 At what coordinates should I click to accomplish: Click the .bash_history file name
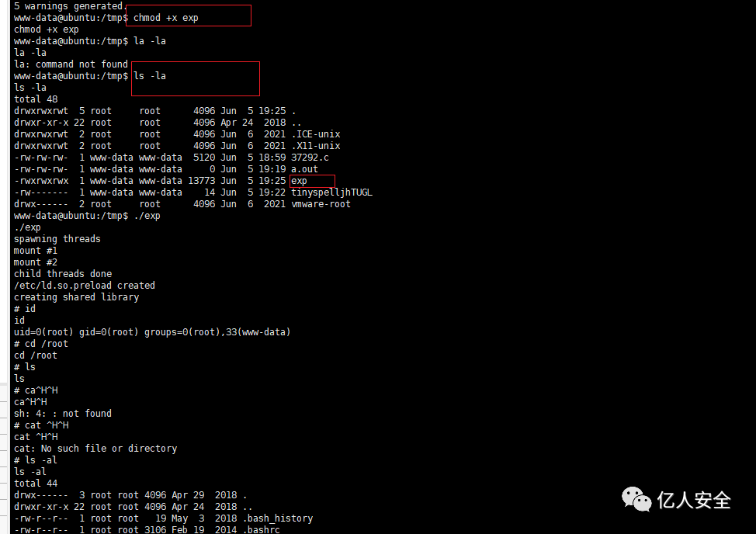pyautogui.click(x=278, y=518)
